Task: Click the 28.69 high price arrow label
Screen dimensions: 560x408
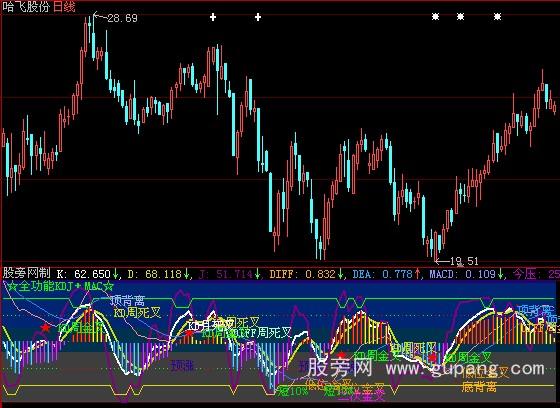Action: pos(116,18)
